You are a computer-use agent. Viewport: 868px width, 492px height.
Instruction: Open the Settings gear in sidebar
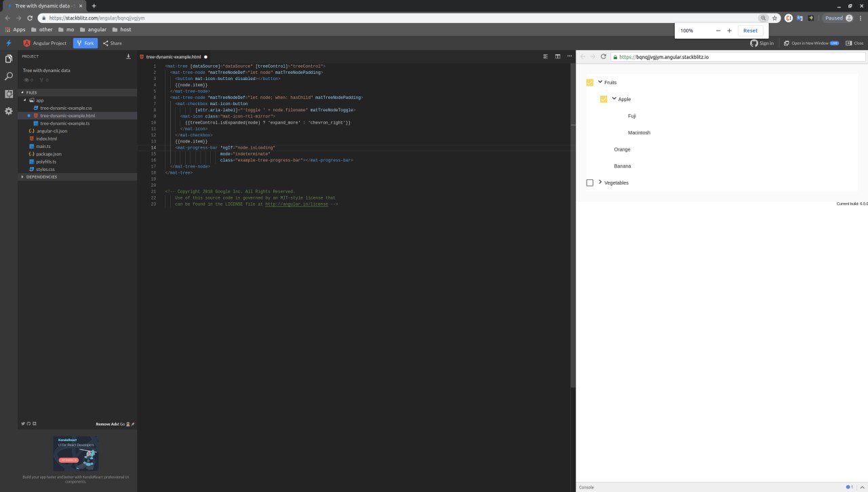9,111
